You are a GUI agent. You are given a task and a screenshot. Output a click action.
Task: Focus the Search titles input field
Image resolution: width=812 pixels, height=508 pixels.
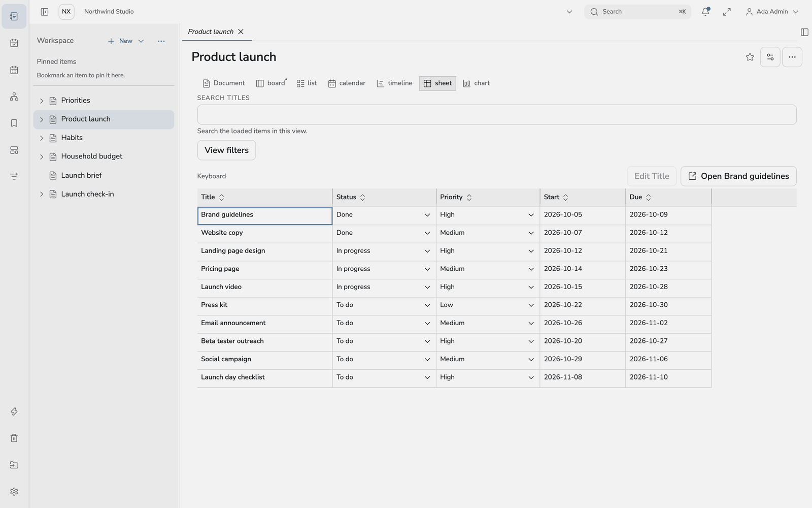click(x=497, y=115)
